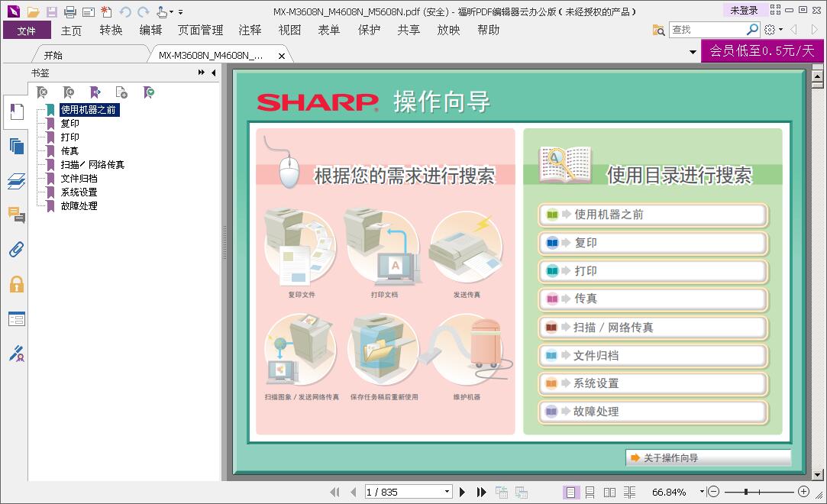This screenshot has height=504, width=827.
Task: Open the bookmarks panel sidebar icon
Action: click(x=16, y=111)
